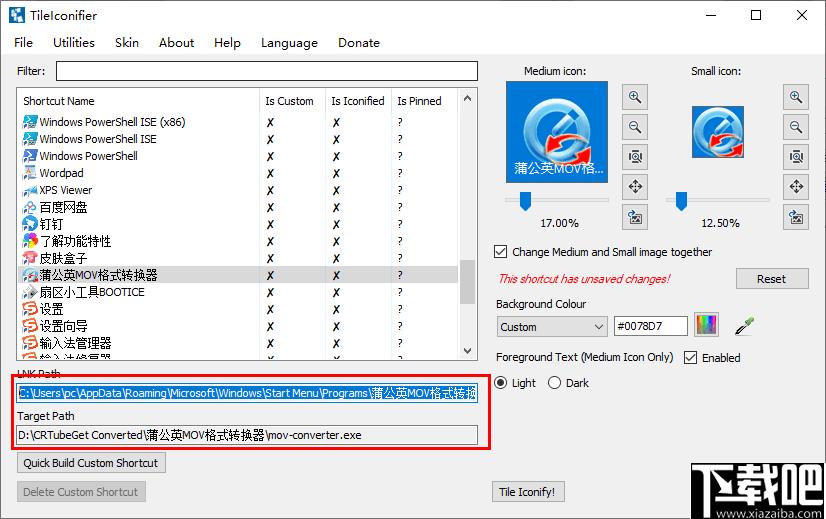Screen dimensions: 826x519
Task: Open the Donate menu
Action: click(359, 43)
